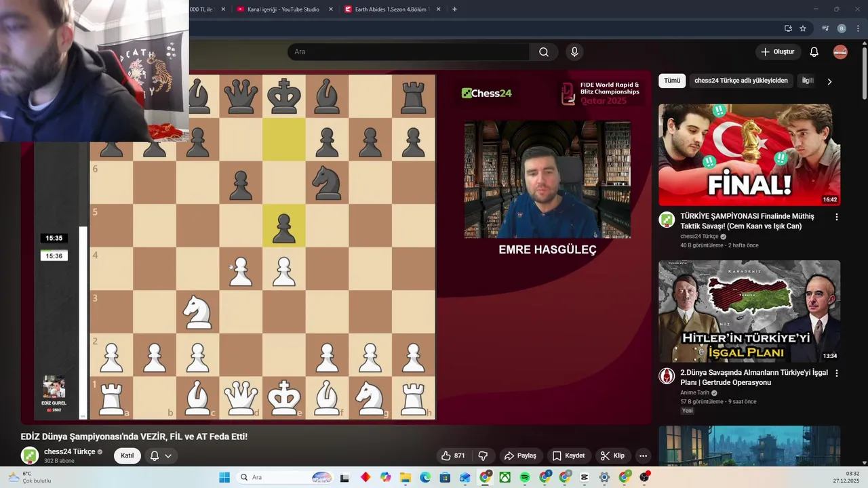Viewport: 868px width, 488px height.
Task: Click the video title EDİZ Dünya Şampiyonası'nda
Action: pyautogui.click(x=134, y=436)
